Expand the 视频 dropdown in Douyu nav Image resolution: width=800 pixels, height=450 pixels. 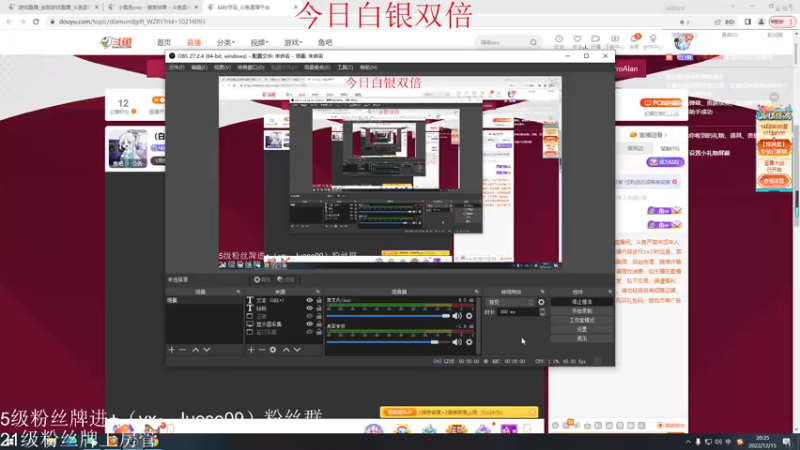tap(259, 42)
